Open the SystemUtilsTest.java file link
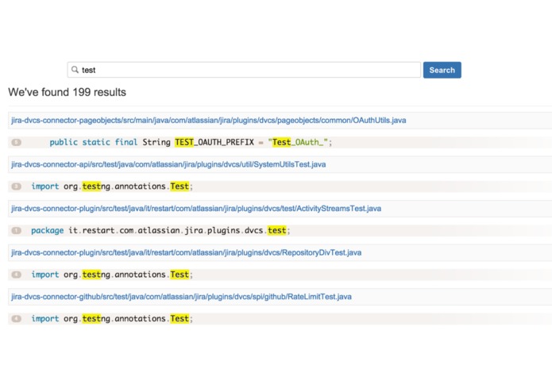Viewport: 552px width, 392px height. click(x=168, y=164)
